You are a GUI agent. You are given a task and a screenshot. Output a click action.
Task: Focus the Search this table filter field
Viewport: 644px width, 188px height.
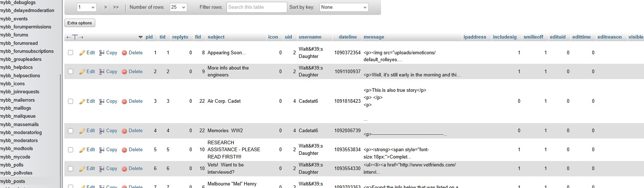(257, 7)
